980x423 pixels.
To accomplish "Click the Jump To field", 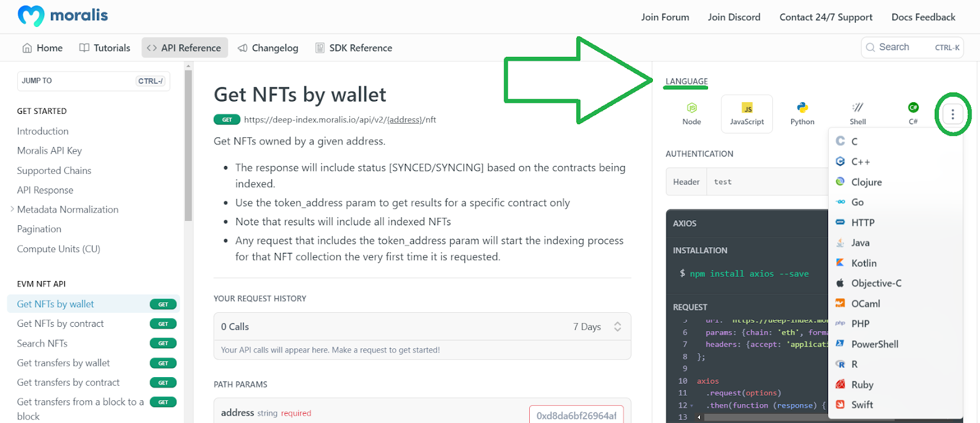I will (93, 81).
